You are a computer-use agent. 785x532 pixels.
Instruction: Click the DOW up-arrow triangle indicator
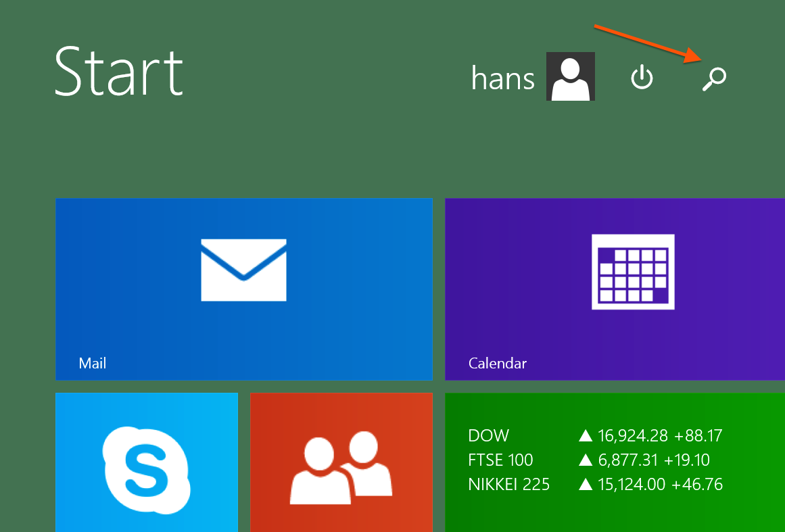click(x=586, y=436)
